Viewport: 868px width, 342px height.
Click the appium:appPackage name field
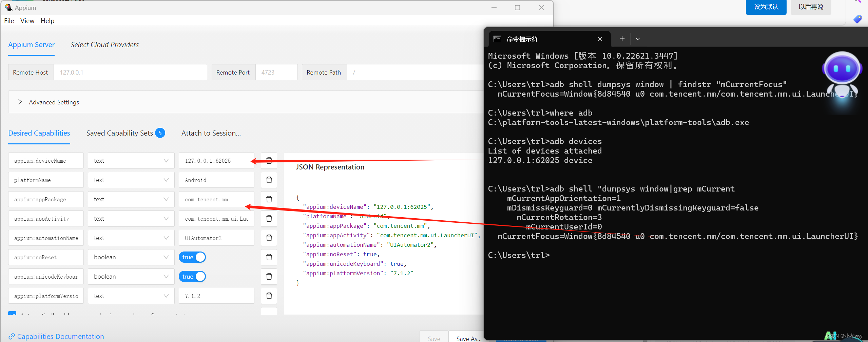click(x=46, y=199)
